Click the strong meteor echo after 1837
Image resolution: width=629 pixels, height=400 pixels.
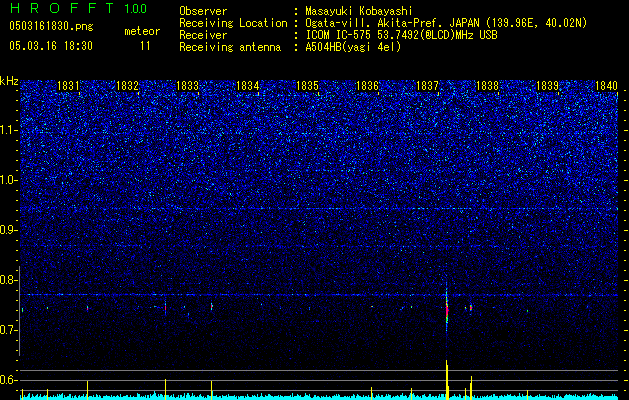point(446,309)
